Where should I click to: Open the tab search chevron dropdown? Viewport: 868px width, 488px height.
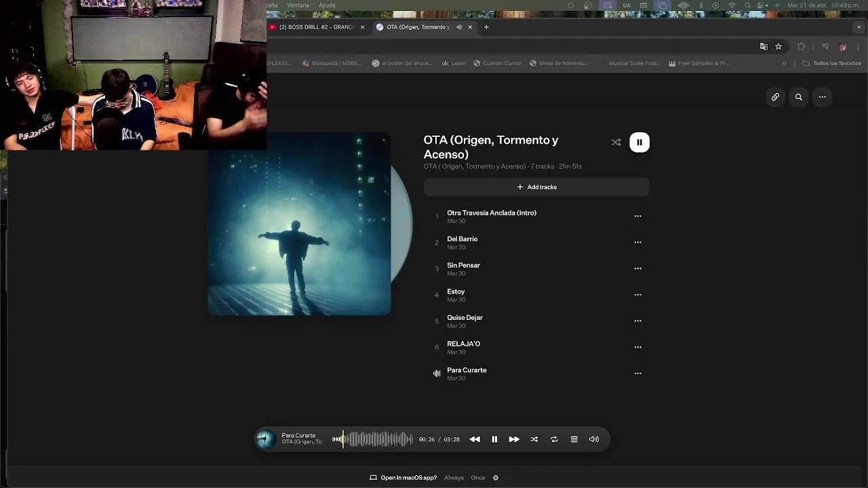pyautogui.click(x=859, y=27)
